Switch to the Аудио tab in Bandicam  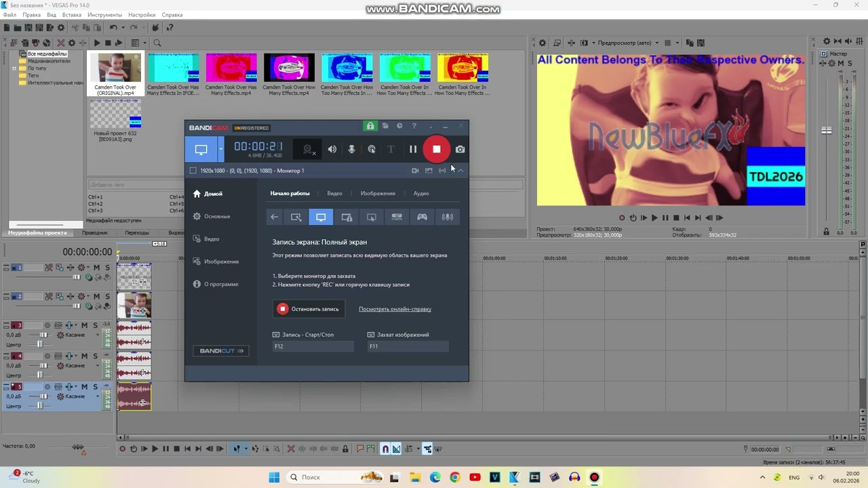(x=421, y=193)
